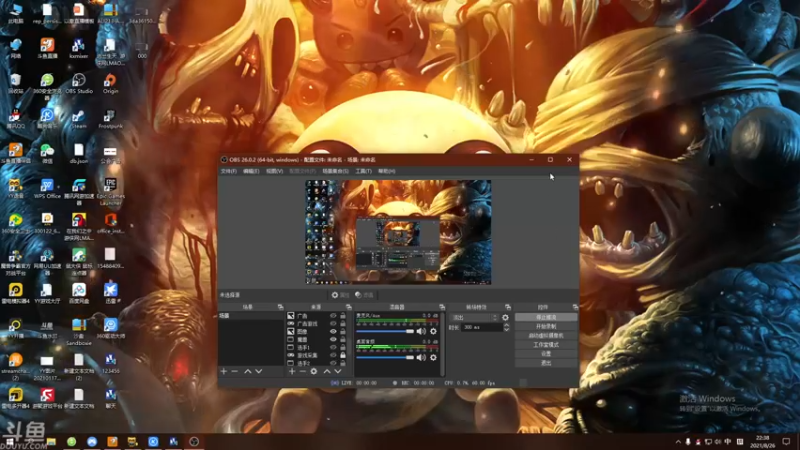
Task: Toggle the lock on the 图像 source
Action: pyautogui.click(x=343, y=332)
